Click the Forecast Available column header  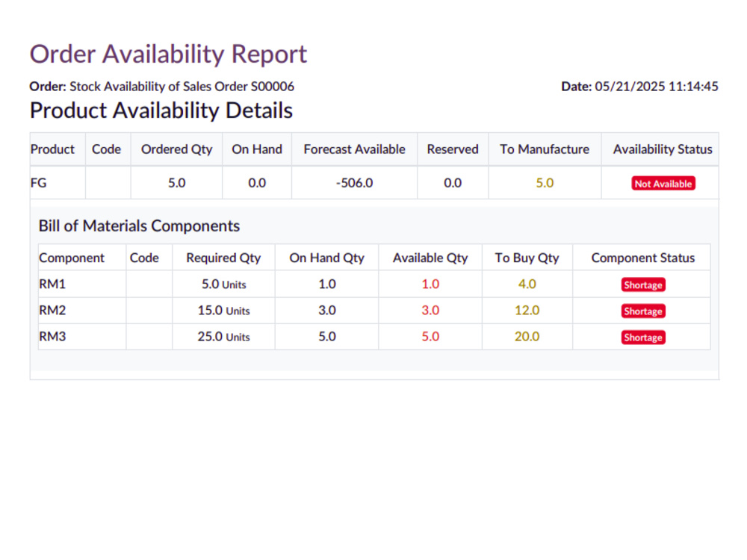pos(354,149)
